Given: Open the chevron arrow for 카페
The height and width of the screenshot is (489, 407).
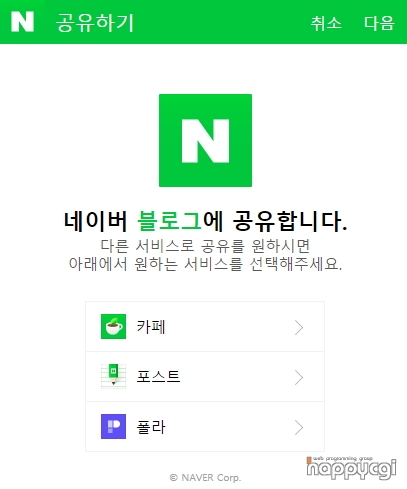Looking at the screenshot, I should (x=299, y=327).
